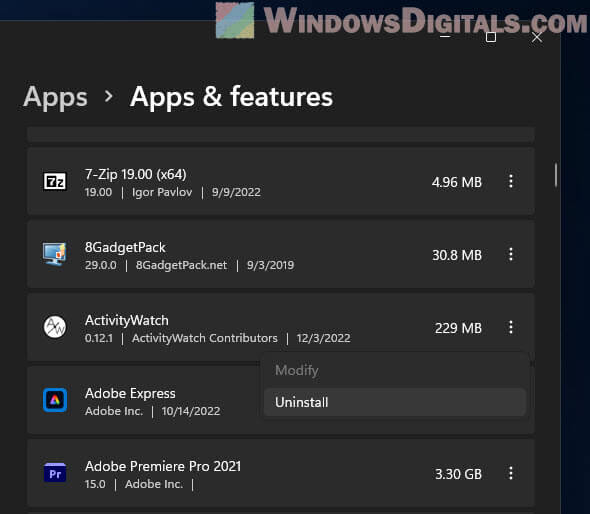Click the ActivityWatch Contributors publisher text

(x=205, y=338)
